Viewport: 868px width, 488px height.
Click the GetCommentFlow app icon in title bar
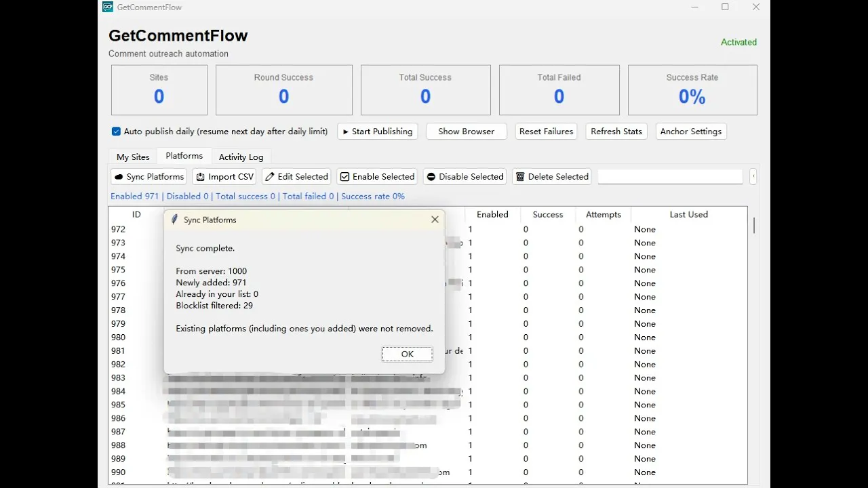click(108, 7)
